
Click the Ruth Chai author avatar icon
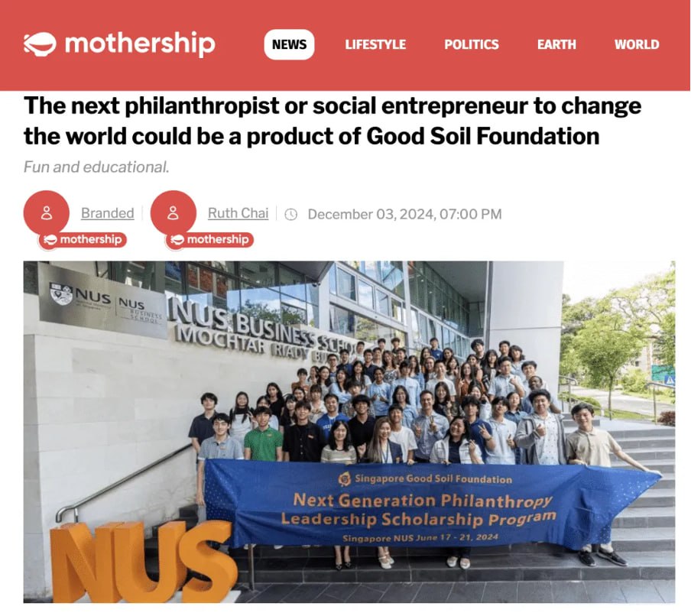(174, 213)
